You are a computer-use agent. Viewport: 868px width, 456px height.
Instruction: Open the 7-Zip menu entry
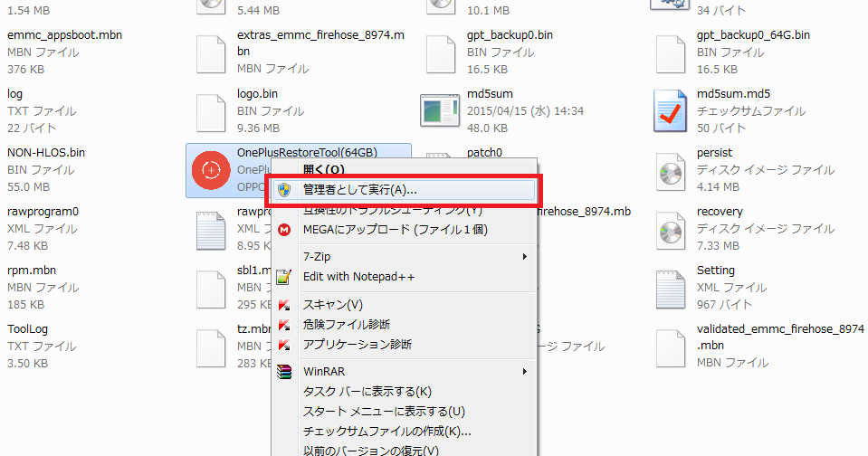(x=317, y=257)
